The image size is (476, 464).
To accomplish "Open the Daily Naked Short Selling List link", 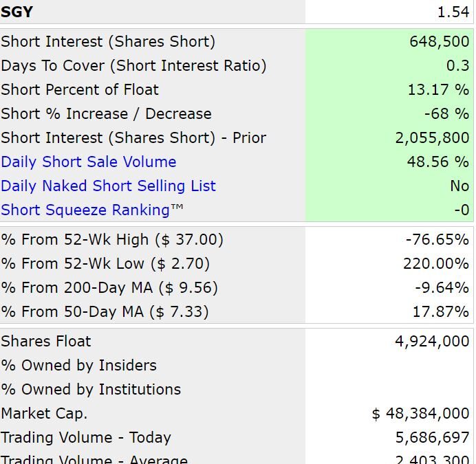I will coord(109,186).
